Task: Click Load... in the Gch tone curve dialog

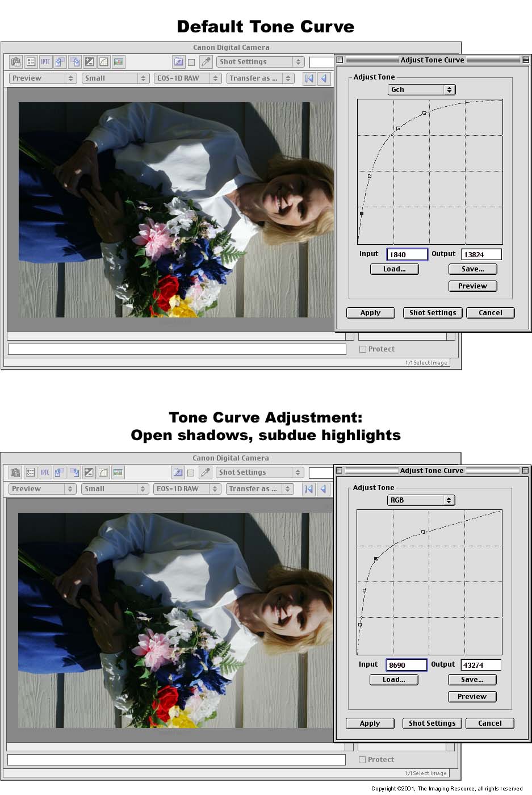Action: click(394, 269)
